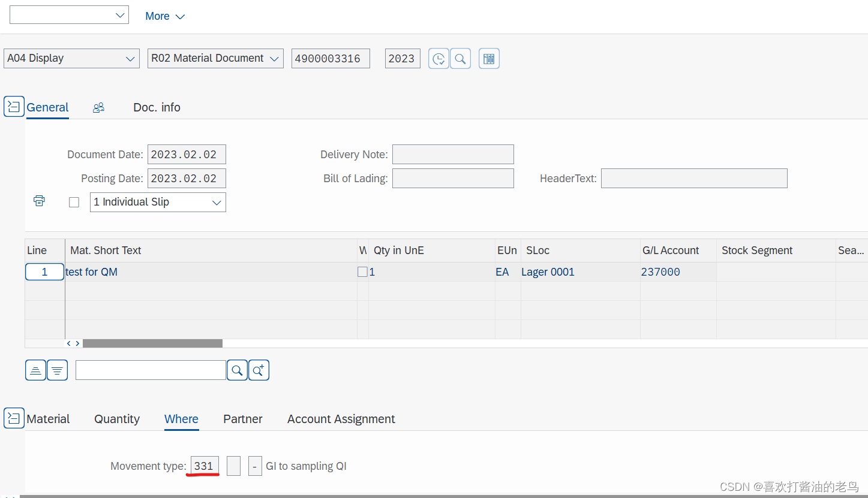Open the Material detail tab
Screen dimensions: 868x498
coord(48,419)
